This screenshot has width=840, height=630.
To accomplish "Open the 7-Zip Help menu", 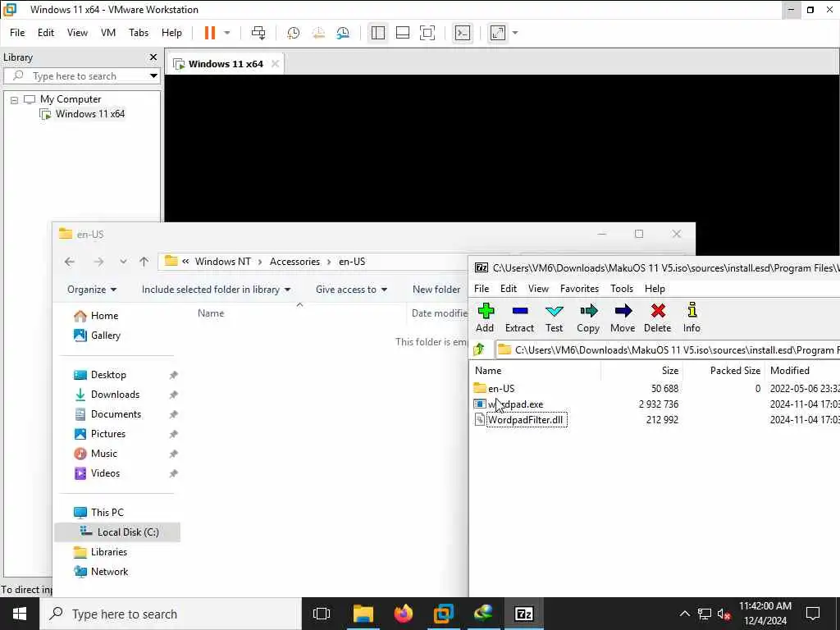I will (x=655, y=288).
